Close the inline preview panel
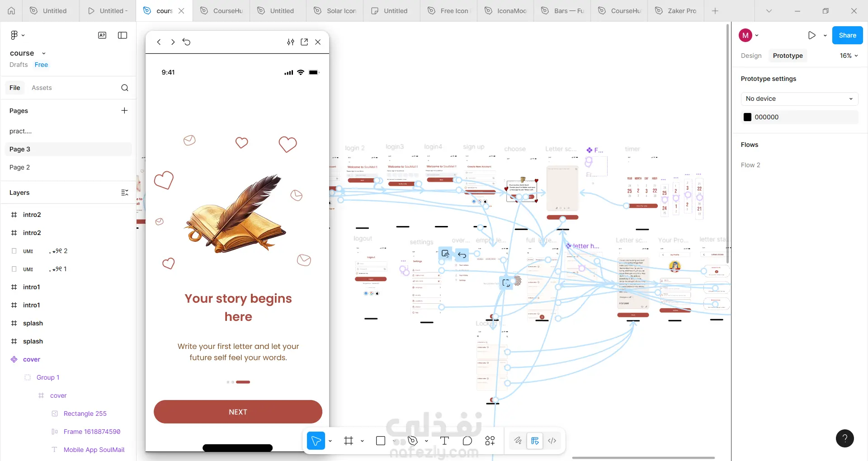The image size is (868, 461). click(318, 42)
